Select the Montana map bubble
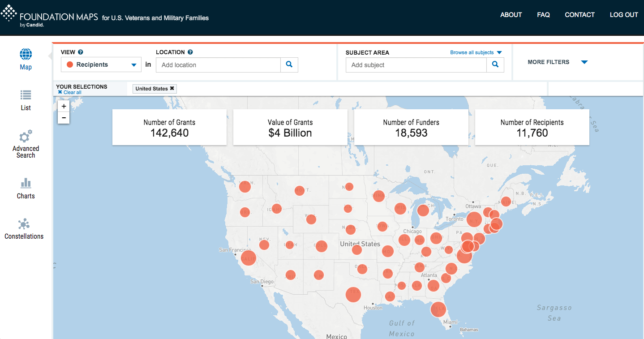644x339 pixels. 300,191
